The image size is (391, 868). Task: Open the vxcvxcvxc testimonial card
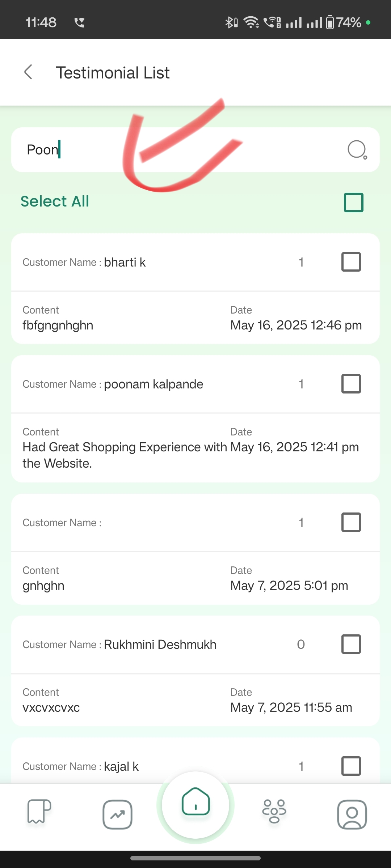coord(195,671)
